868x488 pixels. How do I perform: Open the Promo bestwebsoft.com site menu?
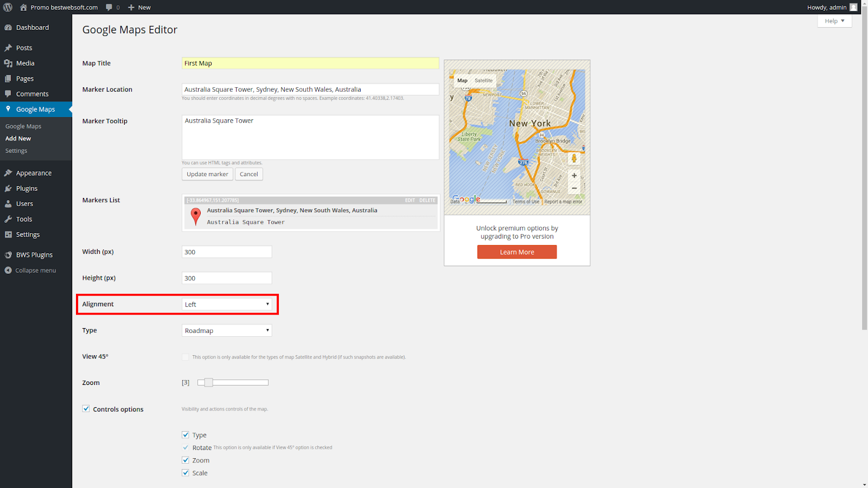tap(59, 7)
